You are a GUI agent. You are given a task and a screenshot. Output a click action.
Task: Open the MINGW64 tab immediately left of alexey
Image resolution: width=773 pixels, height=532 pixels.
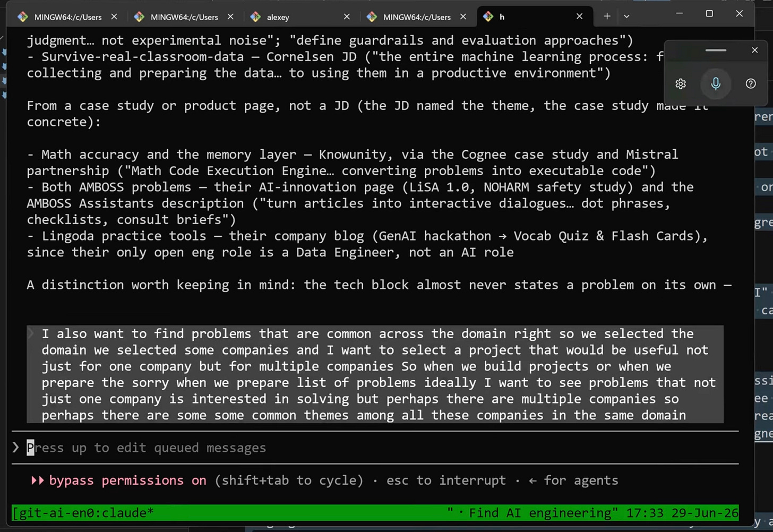tap(183, 16)
